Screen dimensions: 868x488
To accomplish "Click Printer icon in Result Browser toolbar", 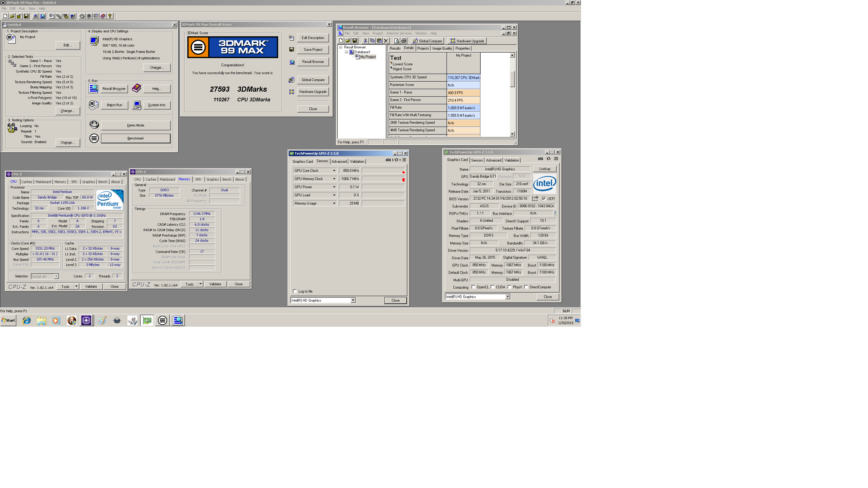I will click(x=404, y=41).
